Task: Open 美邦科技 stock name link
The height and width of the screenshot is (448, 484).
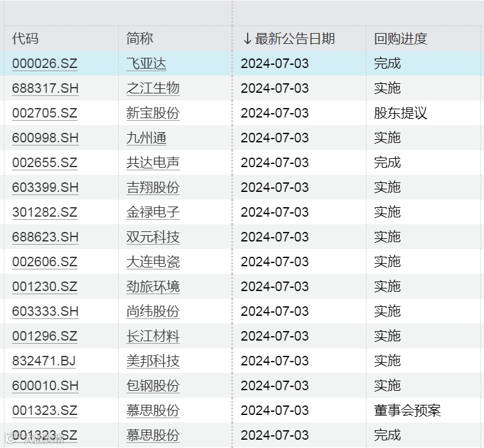Action: pos(153,361)
